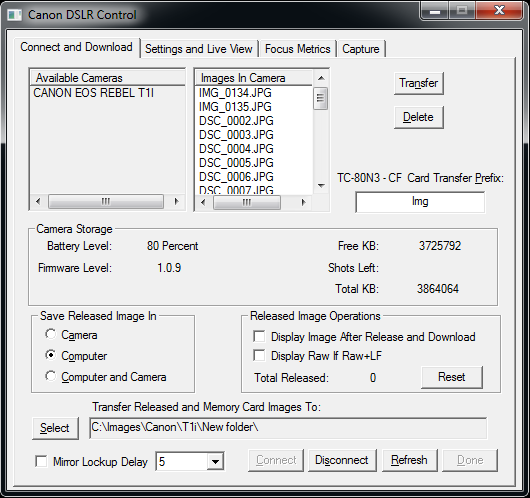Image resolution: width=530 pixels, height=498 pixels.
Task: Minimize the Canon DSLR Control window
Action: point(435,11)
